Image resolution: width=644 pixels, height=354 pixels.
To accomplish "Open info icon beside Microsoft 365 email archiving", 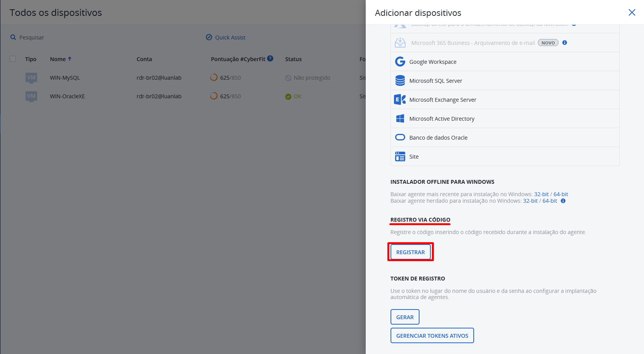I will click(x=565, y=43).
